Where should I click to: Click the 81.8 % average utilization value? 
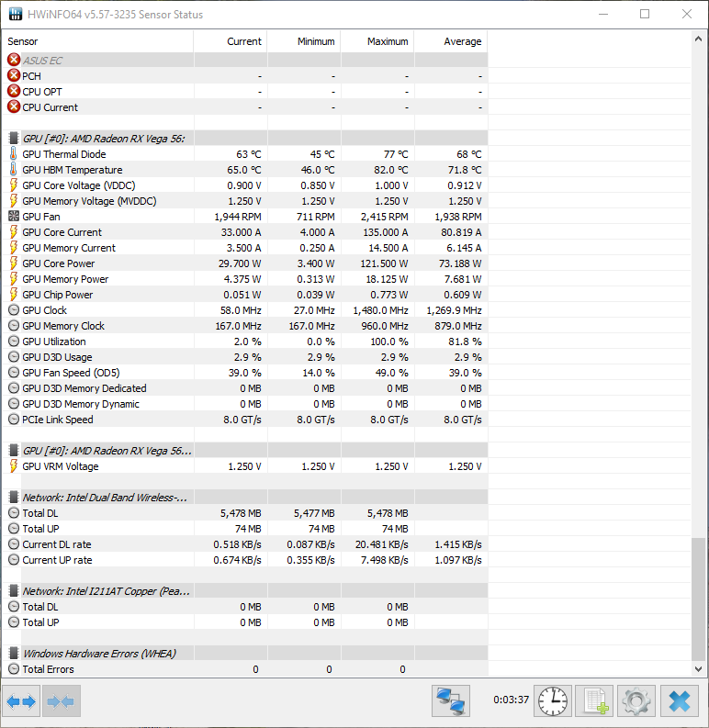(465, 342)
